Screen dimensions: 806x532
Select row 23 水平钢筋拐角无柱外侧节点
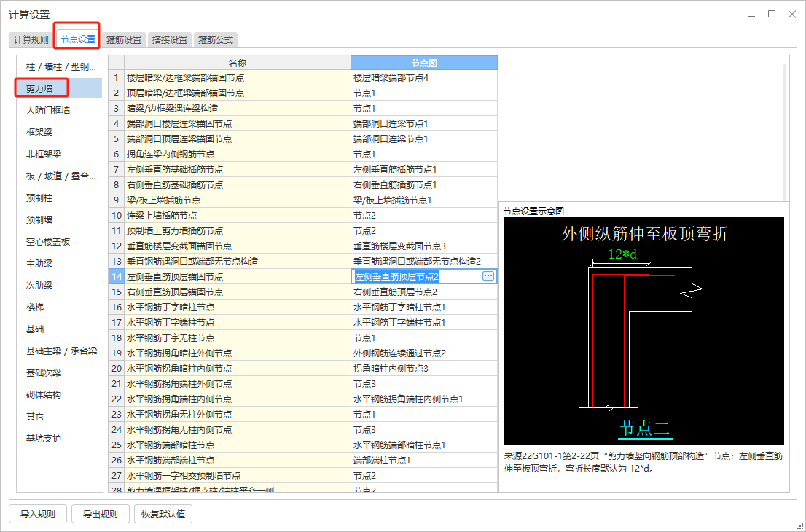click(238, 414)
